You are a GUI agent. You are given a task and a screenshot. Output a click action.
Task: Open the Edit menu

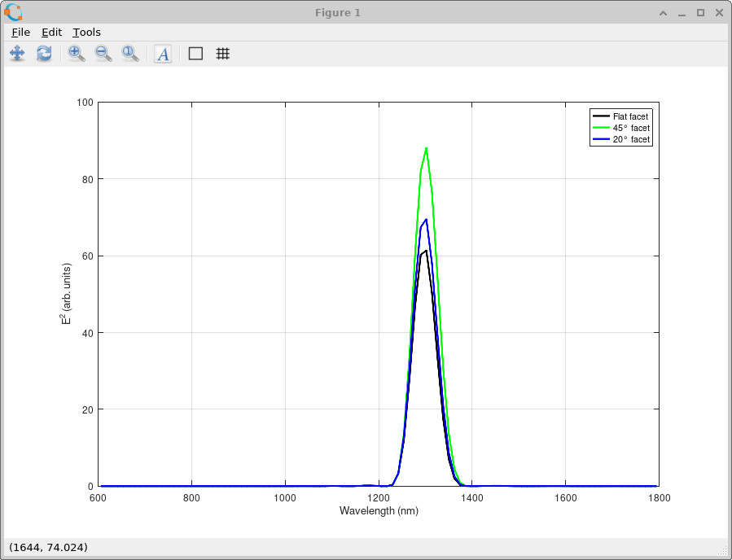pyautogui.click(x=50, y=32)
